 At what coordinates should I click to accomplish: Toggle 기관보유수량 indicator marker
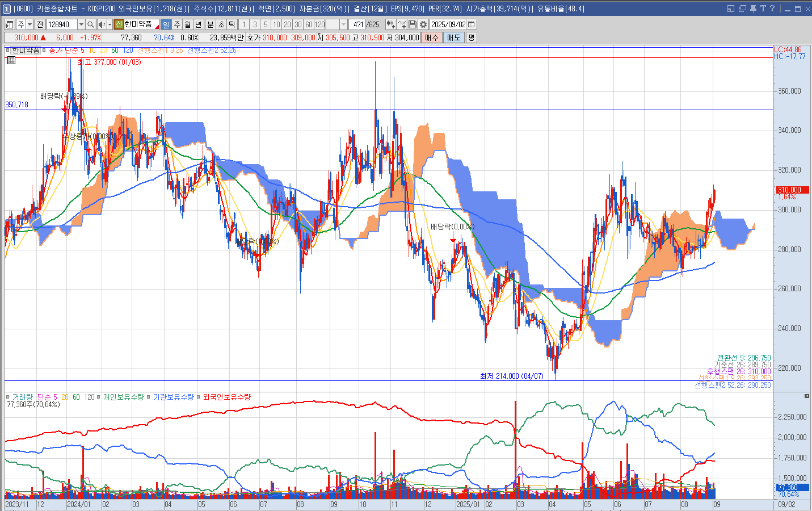pyautogui.click(x=149, y=397)
